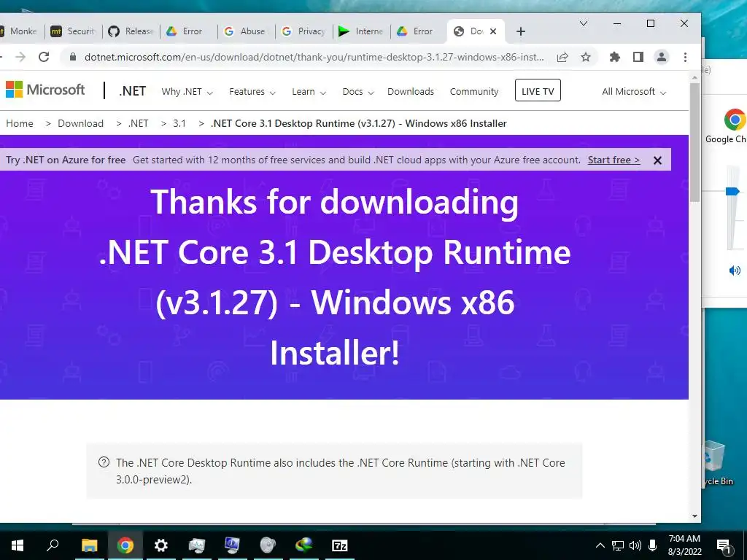This screenshot has height=560, width=747.
Task: Click the address bar URL
Action: [314, 57]
